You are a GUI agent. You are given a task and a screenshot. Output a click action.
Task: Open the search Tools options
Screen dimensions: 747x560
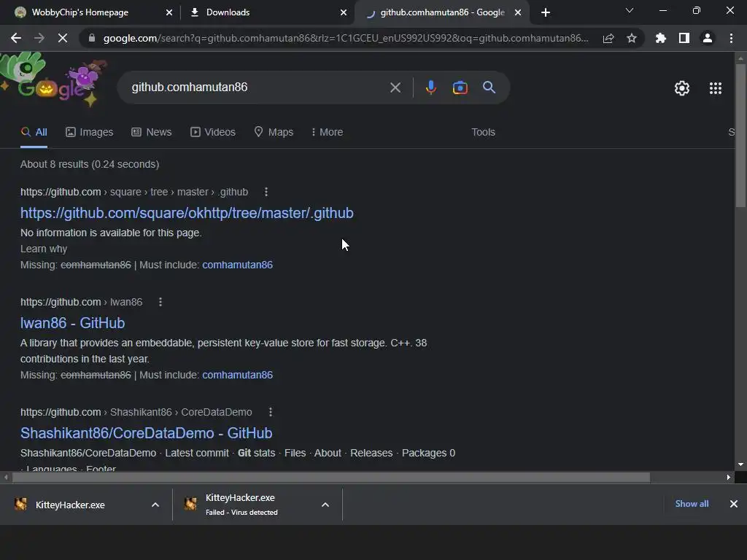click(483, 133)
